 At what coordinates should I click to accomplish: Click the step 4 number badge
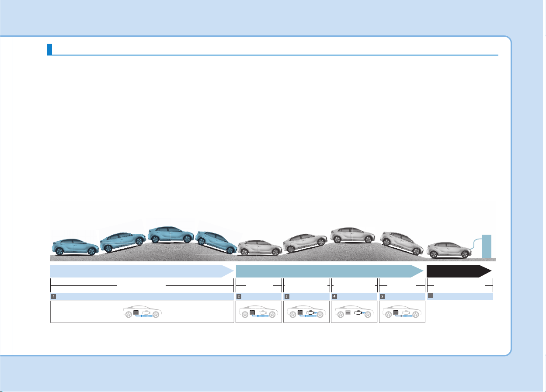click(x=334, y=296)
